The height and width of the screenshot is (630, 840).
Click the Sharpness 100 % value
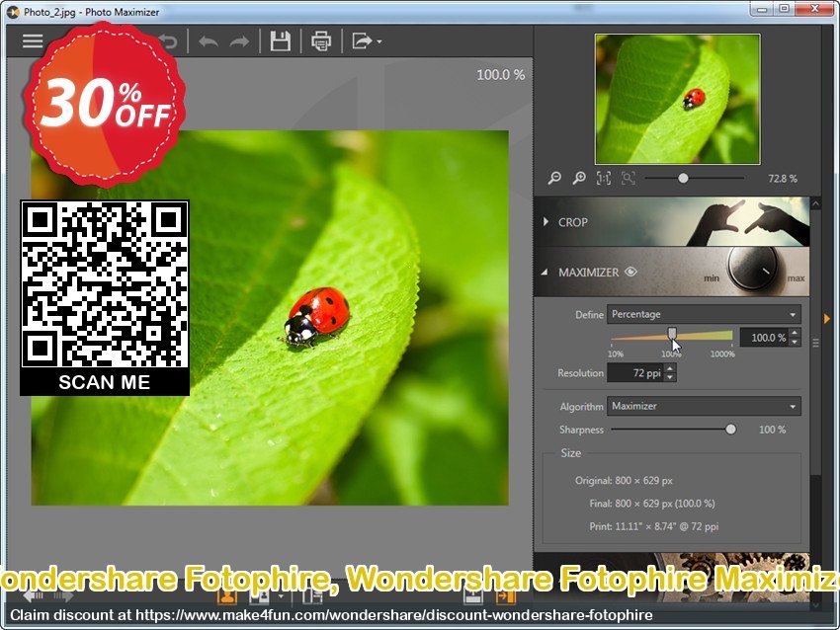[772, 430]
